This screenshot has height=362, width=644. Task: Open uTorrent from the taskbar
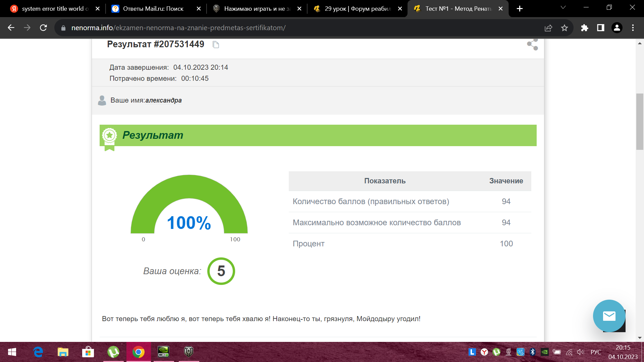click(113, 352)
